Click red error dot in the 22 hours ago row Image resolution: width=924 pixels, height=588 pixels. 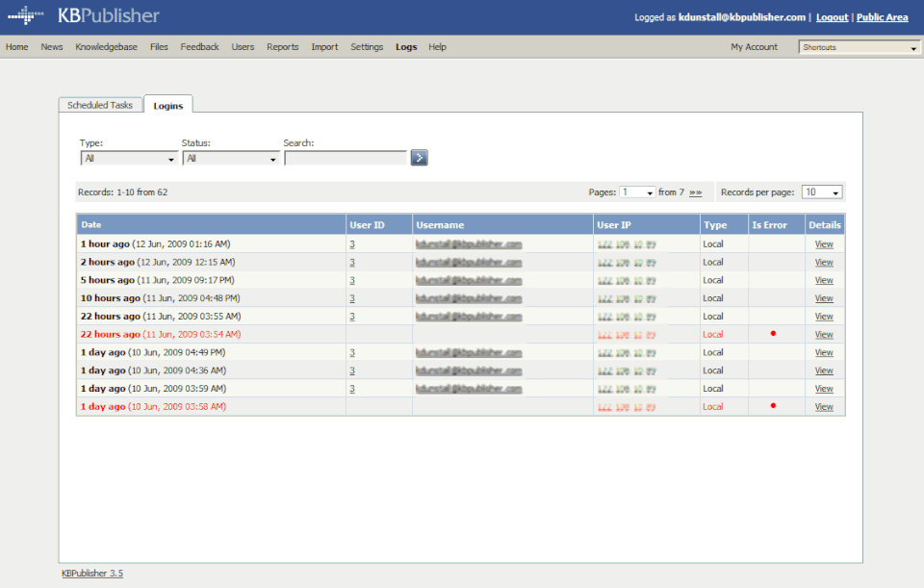(772, 334)
